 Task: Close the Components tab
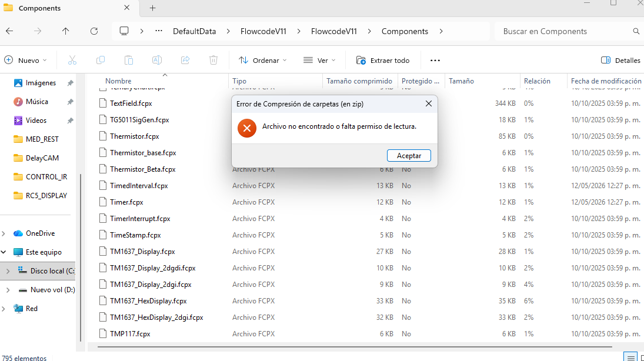pos(126,8)
